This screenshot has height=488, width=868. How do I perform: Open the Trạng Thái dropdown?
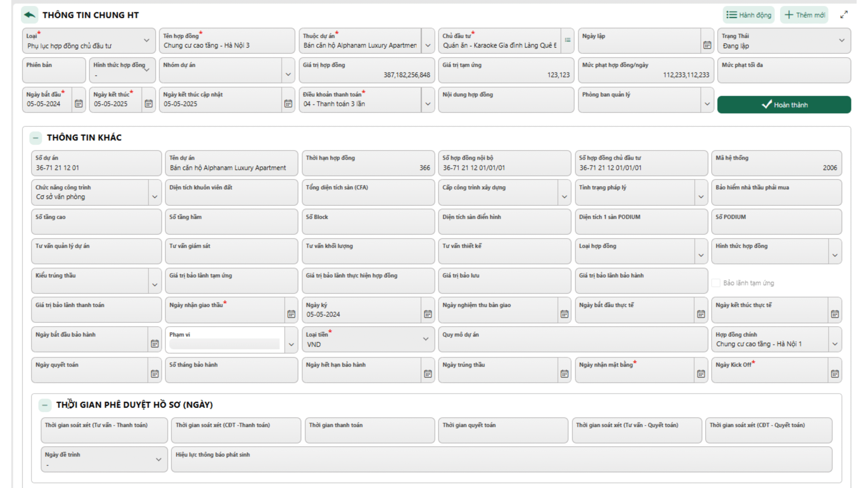[x=841, y=41]
